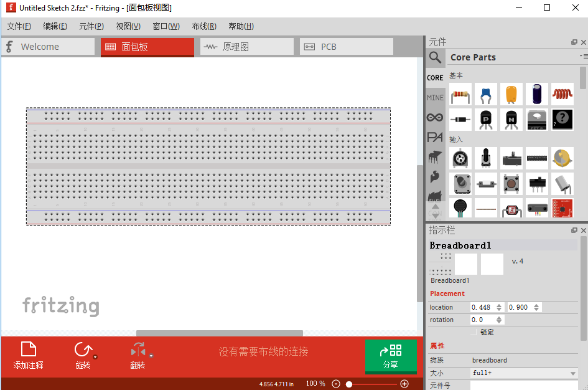Click the zoom out minus button
The width and height of the screenshot is (588, 390).
[336, 384]
